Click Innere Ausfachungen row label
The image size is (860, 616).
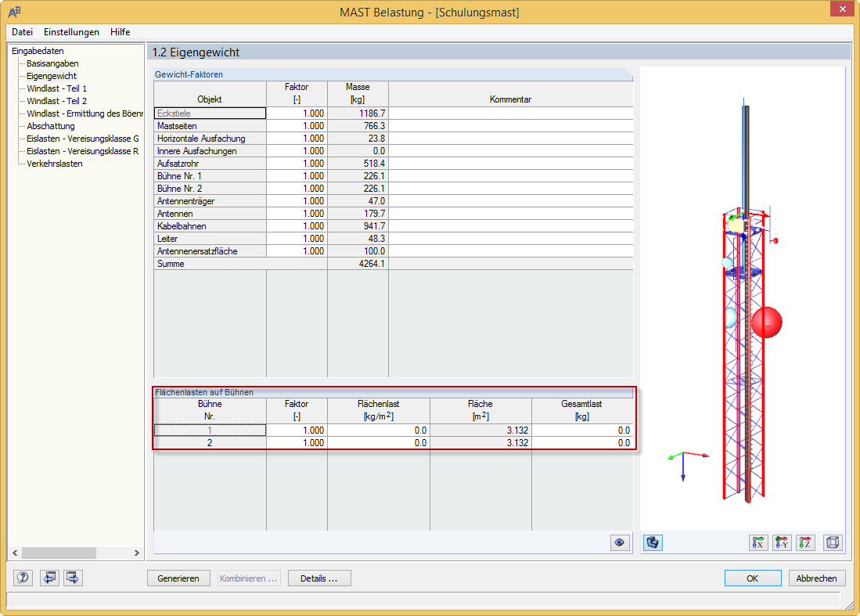210,151
